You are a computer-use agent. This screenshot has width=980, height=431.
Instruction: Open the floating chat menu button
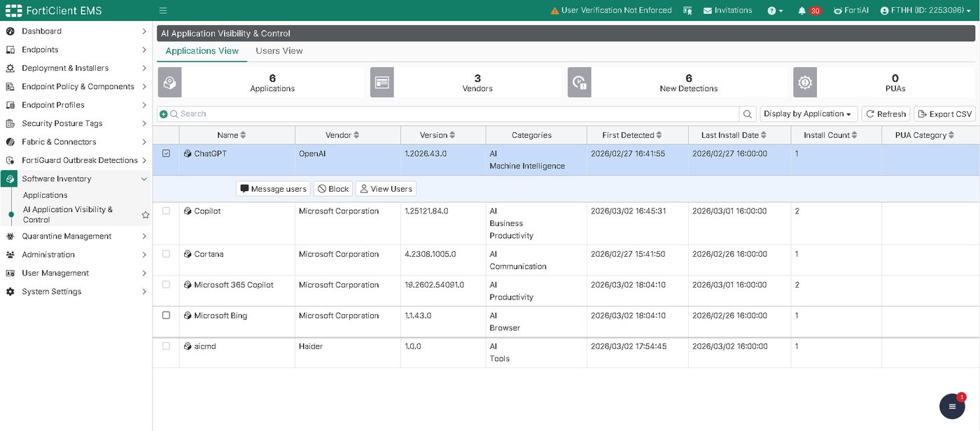coord(952,406)
